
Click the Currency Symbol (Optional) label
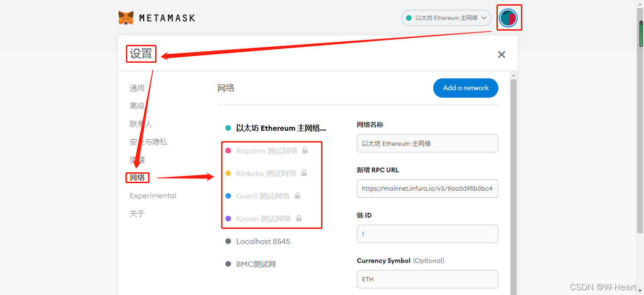[400, 261]
